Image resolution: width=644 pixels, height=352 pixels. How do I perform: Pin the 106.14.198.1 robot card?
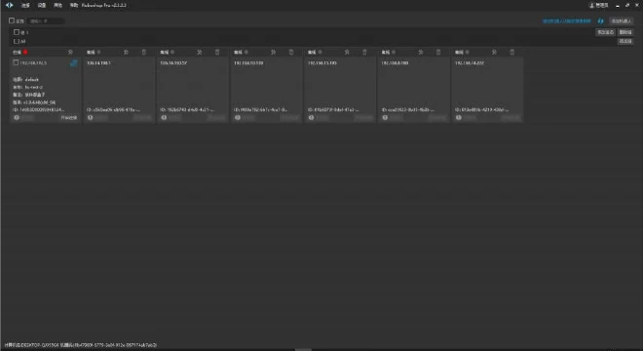tap(126, 53)
